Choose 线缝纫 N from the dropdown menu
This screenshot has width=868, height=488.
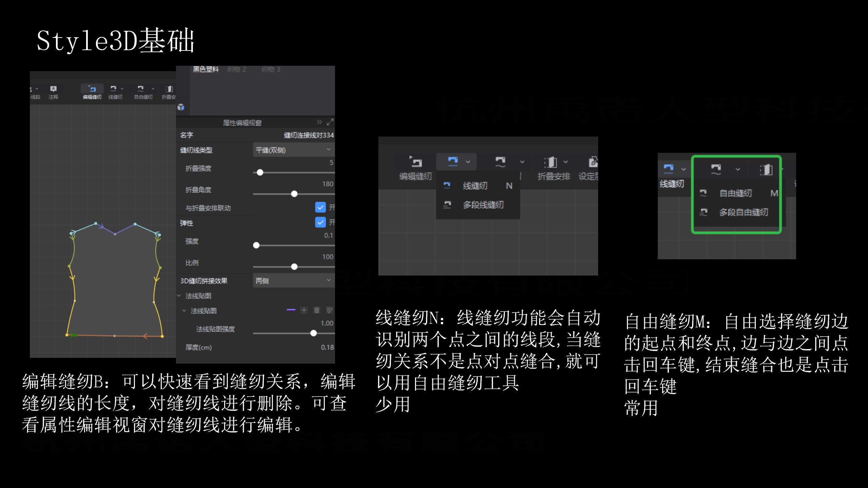click(x=478, y=186)
